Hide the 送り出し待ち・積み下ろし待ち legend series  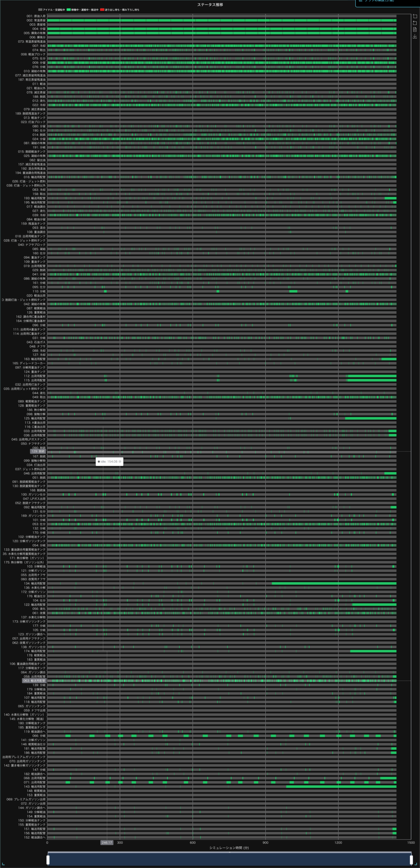coord(119,10)
